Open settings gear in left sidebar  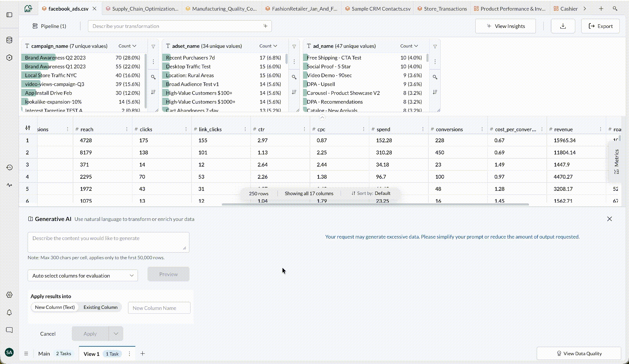pyautogui.click(x=10, y=295)
